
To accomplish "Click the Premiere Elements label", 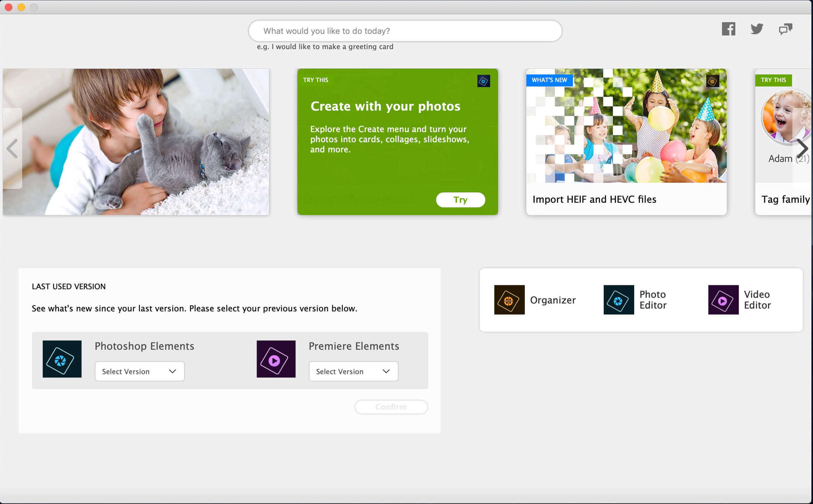I will point(354,346).
